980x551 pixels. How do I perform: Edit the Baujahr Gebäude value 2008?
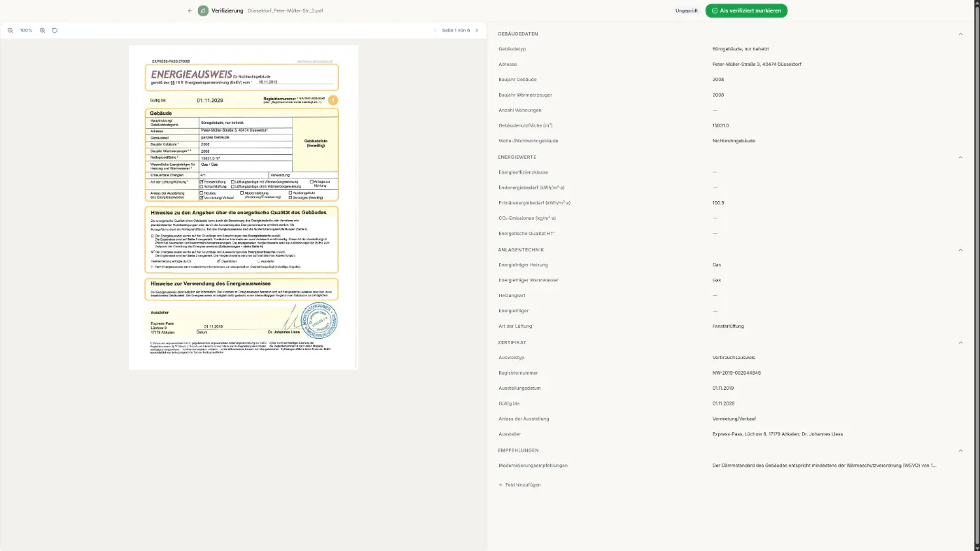pos(717,79)
